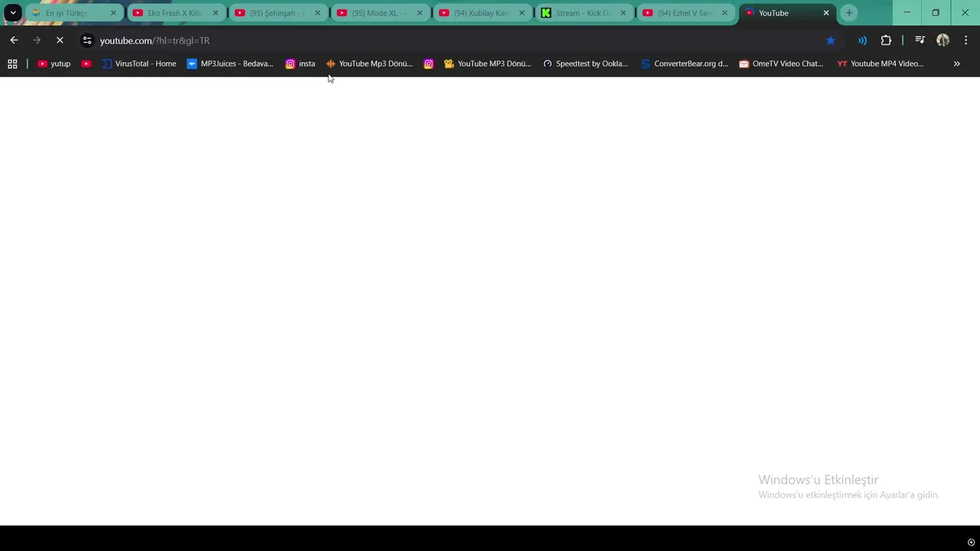Open the 'ConverterBear.org d...' bookmark
The width and height of the screenshot is (980, 551).
(684, 64)
